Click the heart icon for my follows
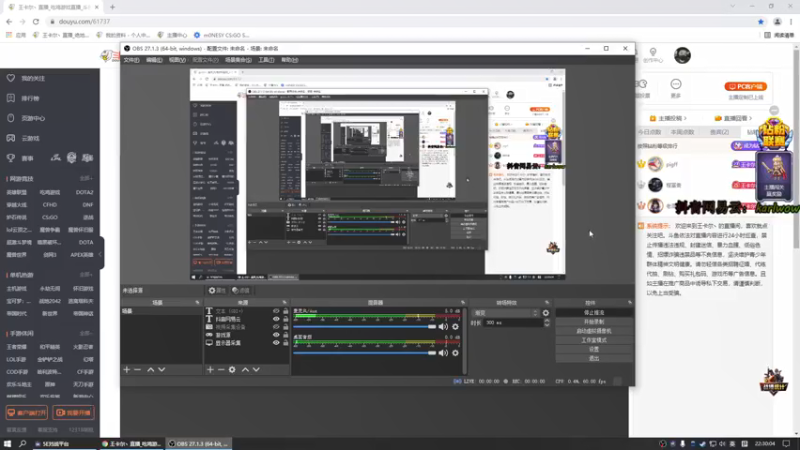 coord(11,78)
